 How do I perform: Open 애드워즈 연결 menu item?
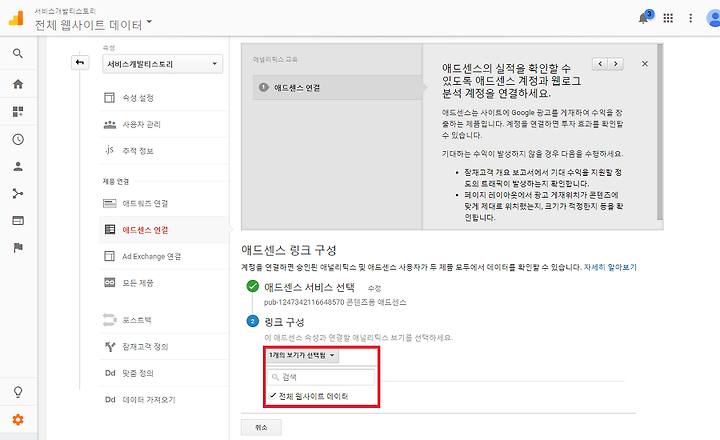click(164, 203)
